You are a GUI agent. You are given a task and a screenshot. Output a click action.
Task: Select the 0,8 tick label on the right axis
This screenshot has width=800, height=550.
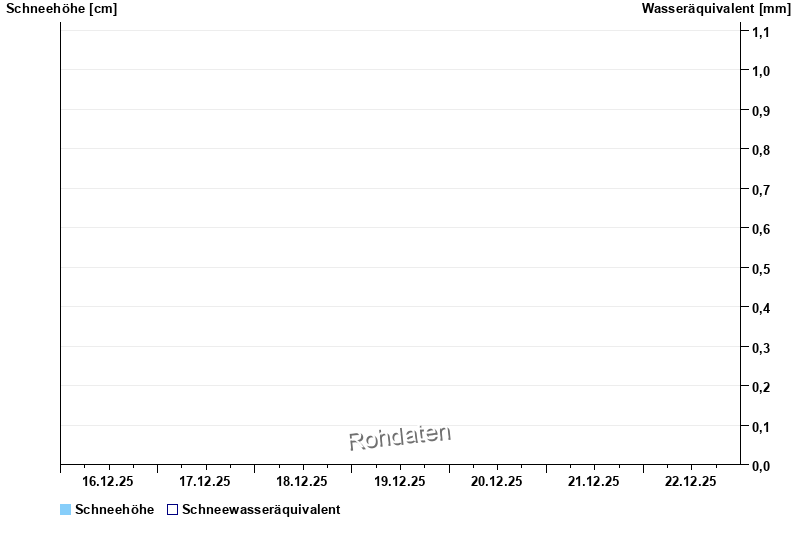[761, 150]
